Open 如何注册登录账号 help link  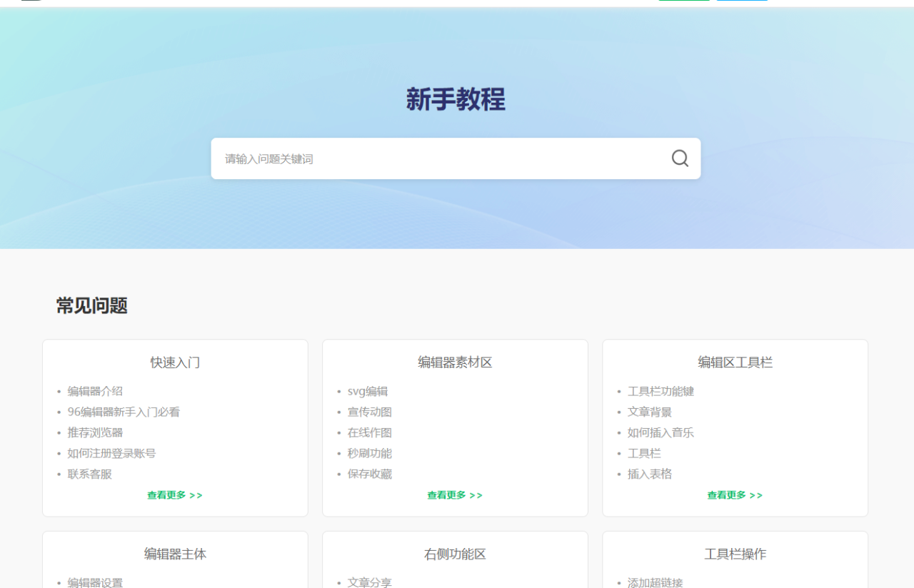(111, 453)
